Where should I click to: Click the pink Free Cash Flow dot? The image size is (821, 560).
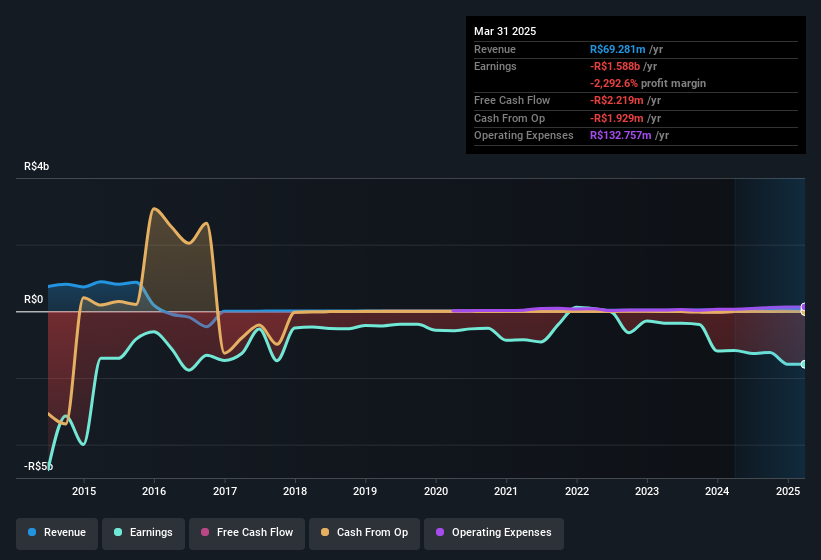205,532
